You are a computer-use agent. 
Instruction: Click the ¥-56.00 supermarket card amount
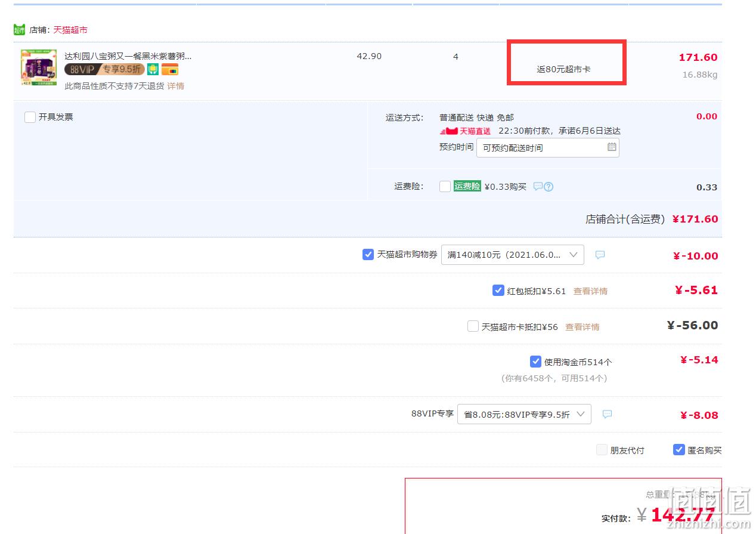click(x=693, y=325)
